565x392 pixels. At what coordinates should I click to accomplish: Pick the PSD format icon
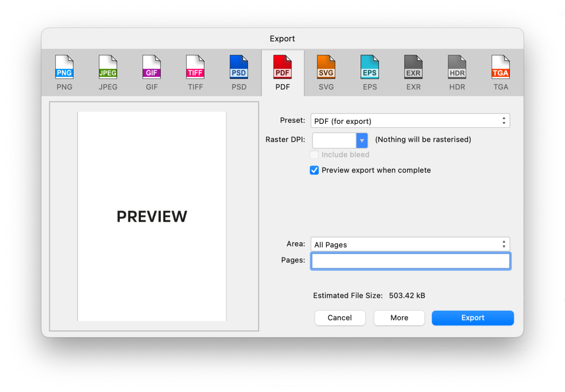[239, 72]
